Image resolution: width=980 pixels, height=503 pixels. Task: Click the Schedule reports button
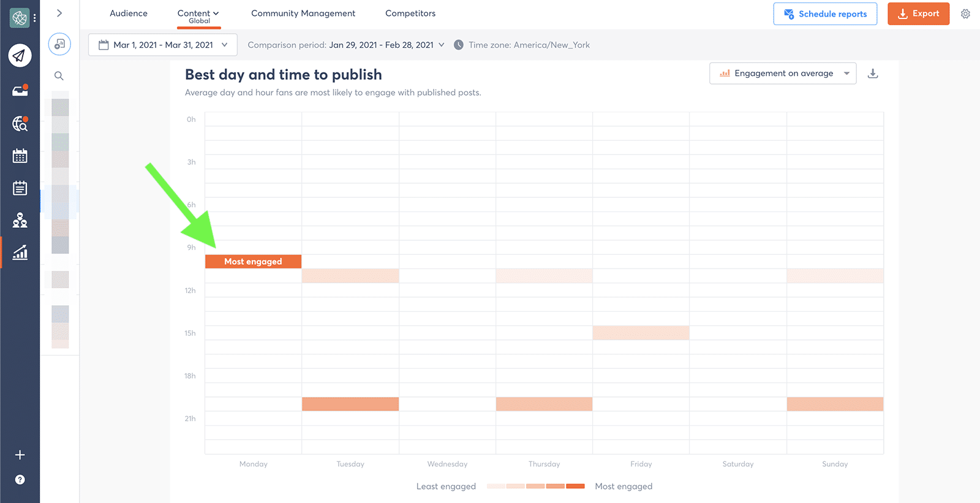click(825, 13)
